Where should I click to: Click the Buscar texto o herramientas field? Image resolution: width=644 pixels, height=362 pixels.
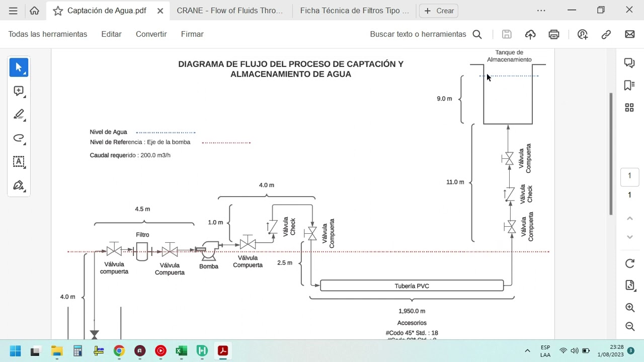(x=418, y=34)
